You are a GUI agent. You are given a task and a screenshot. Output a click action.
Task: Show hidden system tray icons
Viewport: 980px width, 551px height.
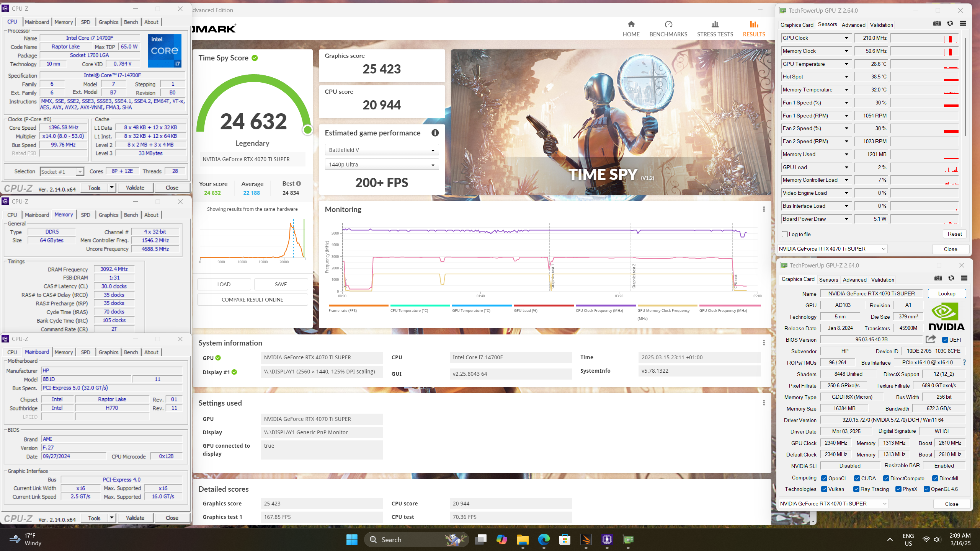890,540
